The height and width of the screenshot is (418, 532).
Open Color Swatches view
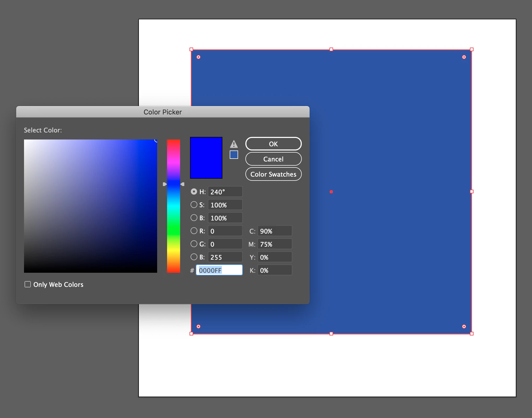click(273, 174)
